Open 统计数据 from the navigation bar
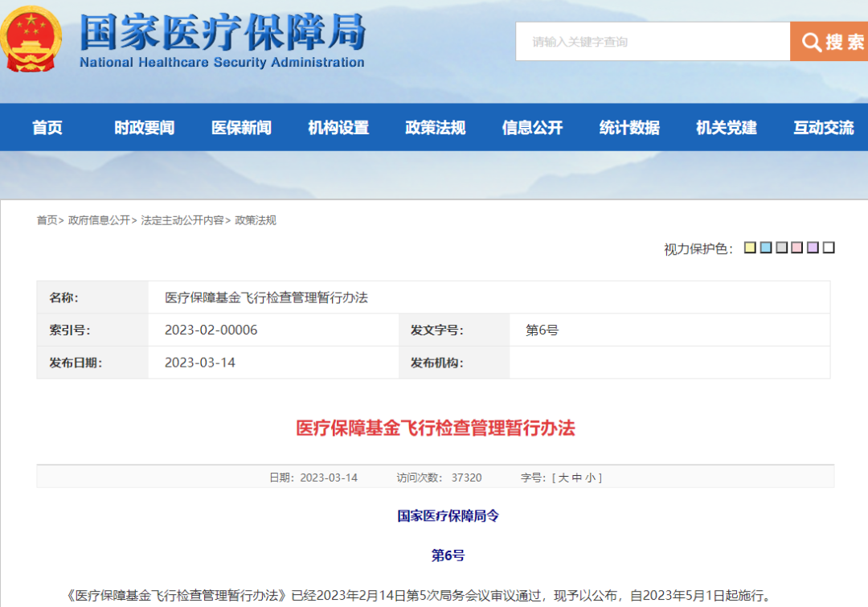The image size is (868, 607). [629, 127]
